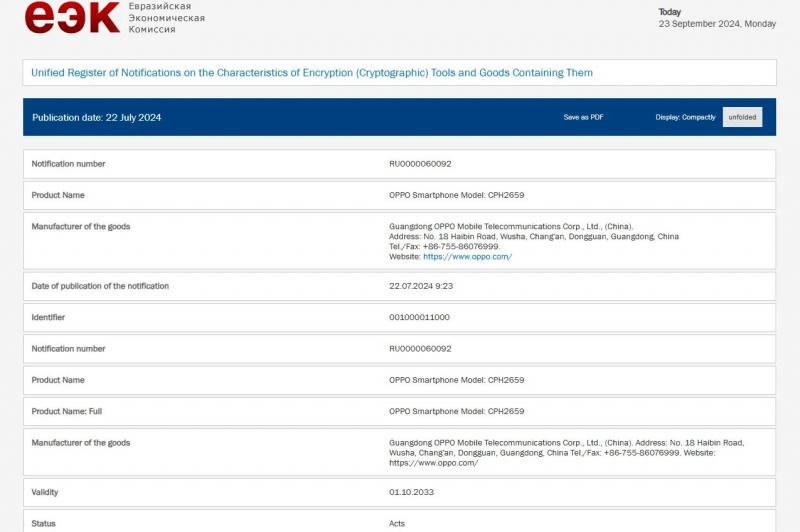The image size is (800, 532).
Task: Select the first Notification number value RU0000060092
Action: coord(420,164)
